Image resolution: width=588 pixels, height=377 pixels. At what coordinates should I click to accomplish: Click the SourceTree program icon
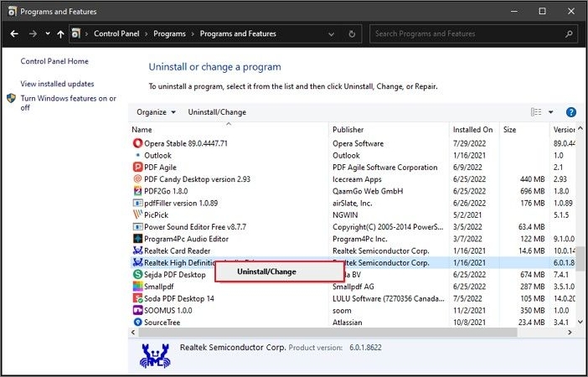[x=137, y=321]
